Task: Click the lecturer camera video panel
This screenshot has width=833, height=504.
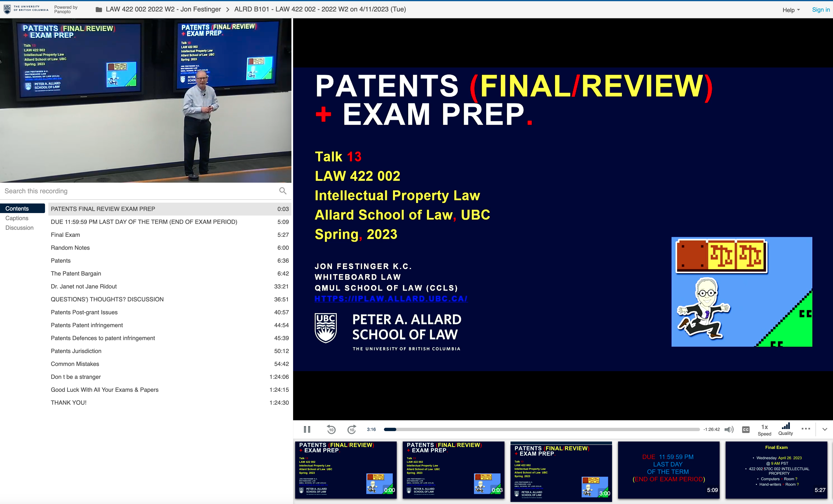Action: tap(146, 101)
